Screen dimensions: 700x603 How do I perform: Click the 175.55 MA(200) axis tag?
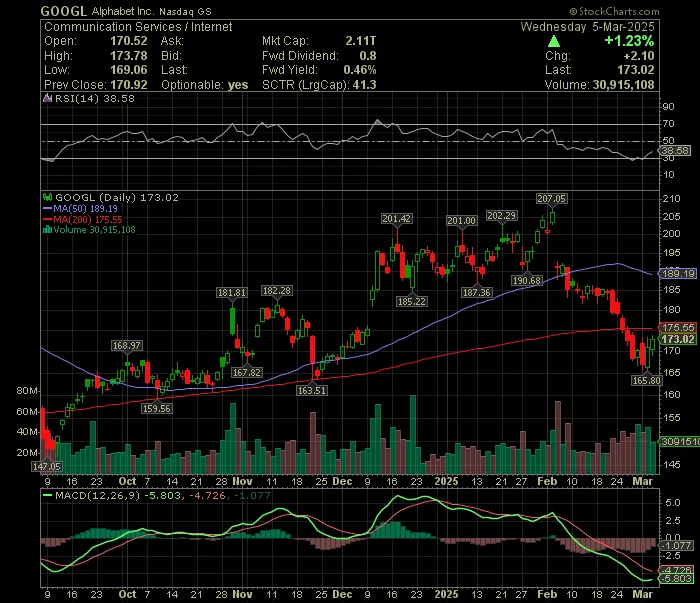[678, 328]
